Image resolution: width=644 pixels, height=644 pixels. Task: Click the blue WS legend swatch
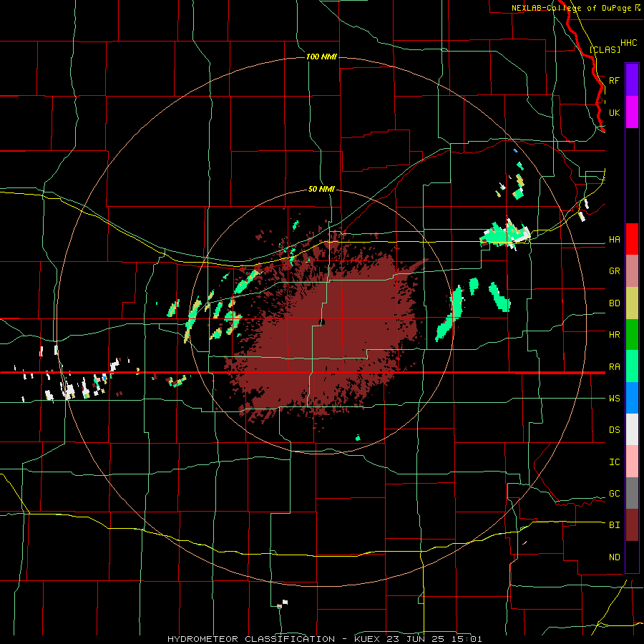pyautogui.click(x=632, y=398)
